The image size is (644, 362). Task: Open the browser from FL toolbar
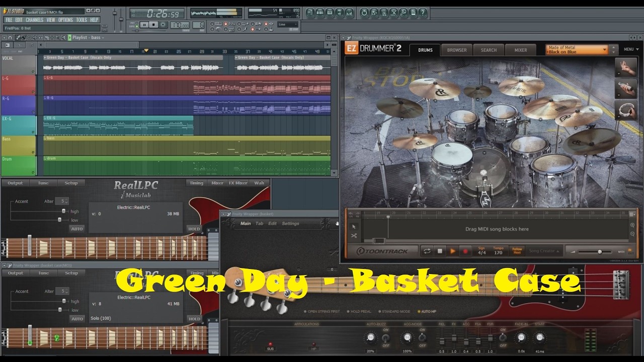(340, 13)
